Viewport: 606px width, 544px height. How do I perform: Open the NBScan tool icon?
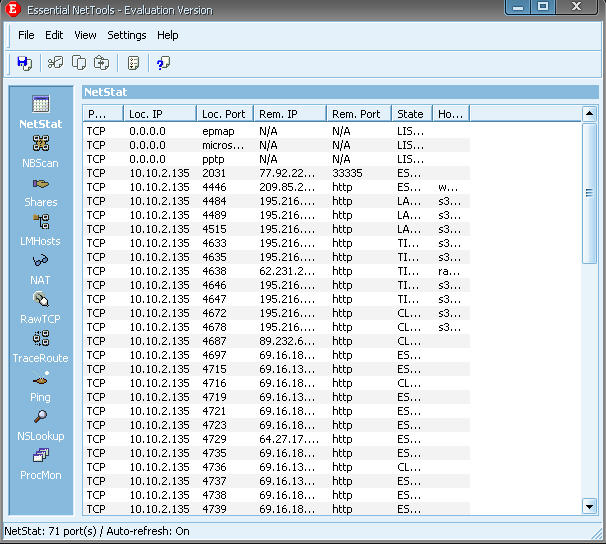(x=41, y=143)
